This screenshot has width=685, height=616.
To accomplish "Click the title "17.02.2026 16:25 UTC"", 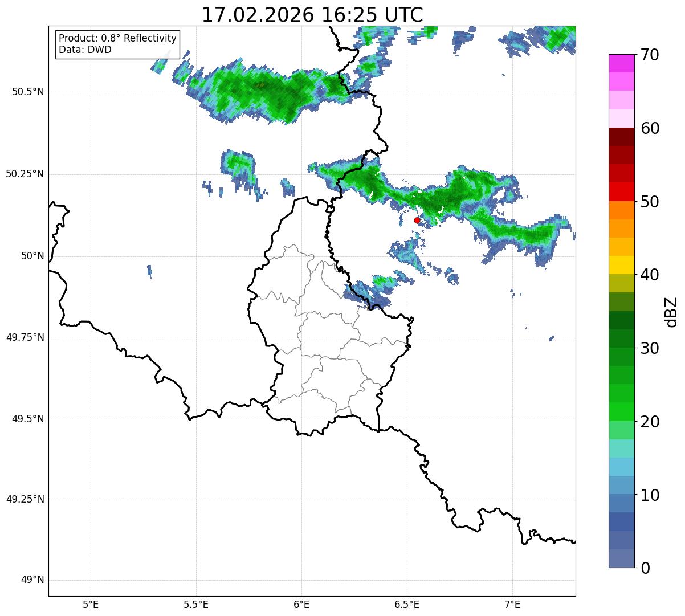I will click(312, 15).
